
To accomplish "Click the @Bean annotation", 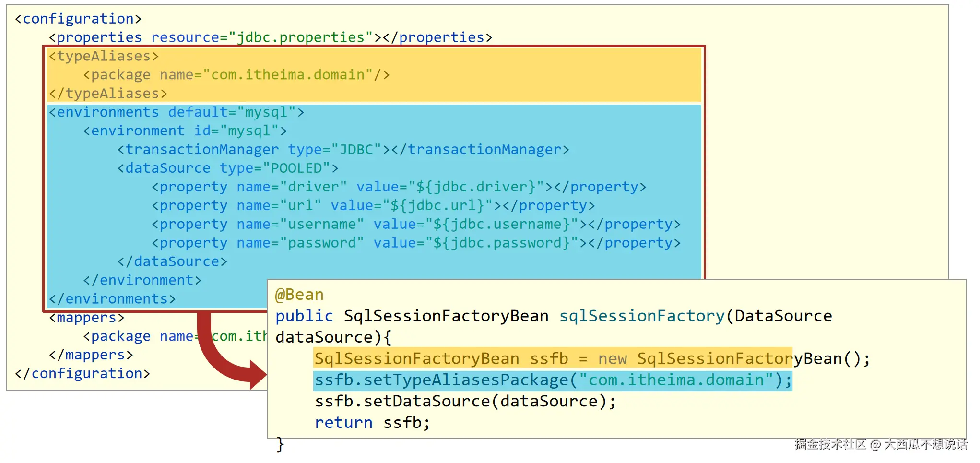I will click(x=299, y=295).
